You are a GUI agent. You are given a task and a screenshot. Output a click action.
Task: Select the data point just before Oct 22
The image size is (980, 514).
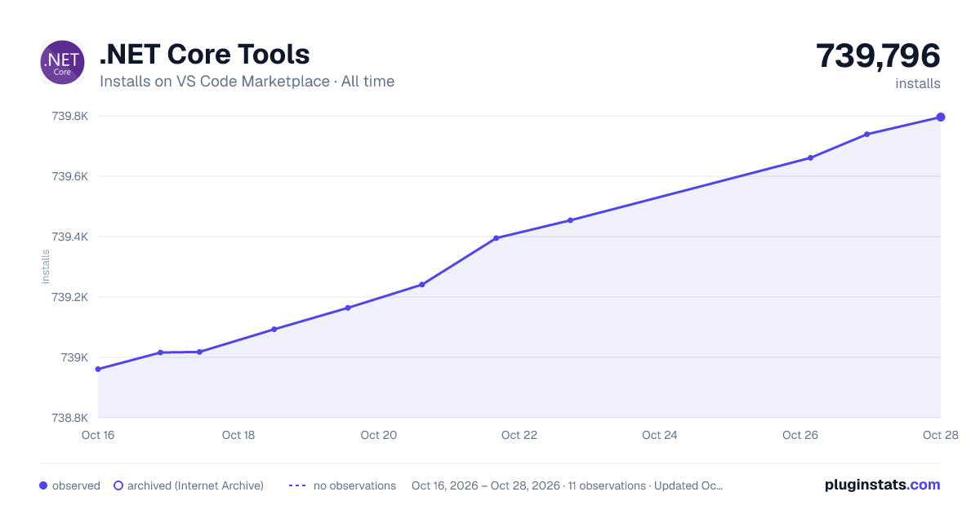(x=496, y=238)
